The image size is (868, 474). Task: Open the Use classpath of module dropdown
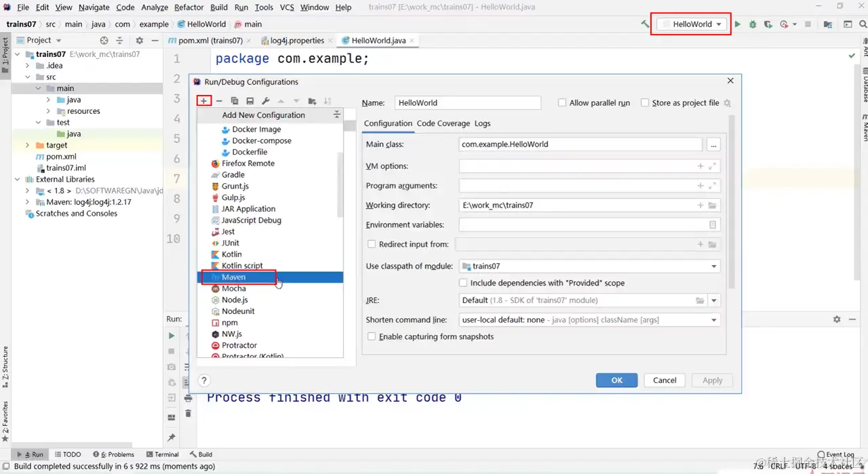714,266
